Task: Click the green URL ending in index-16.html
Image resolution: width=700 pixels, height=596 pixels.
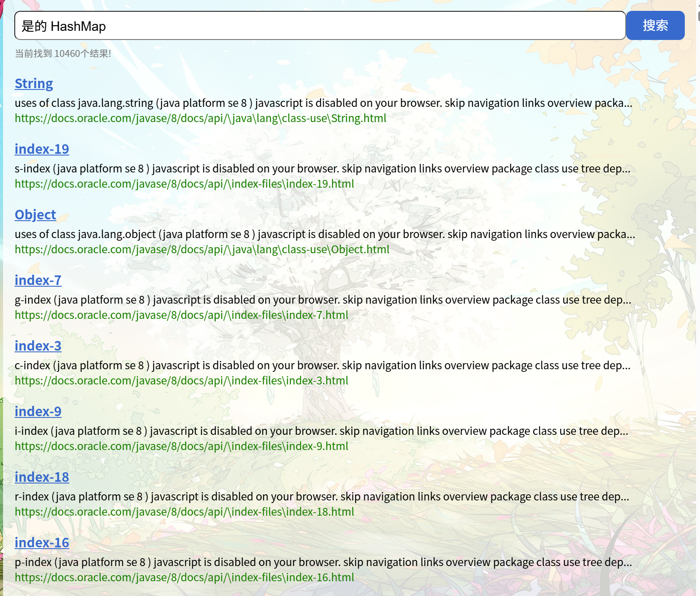Action: 185,577
